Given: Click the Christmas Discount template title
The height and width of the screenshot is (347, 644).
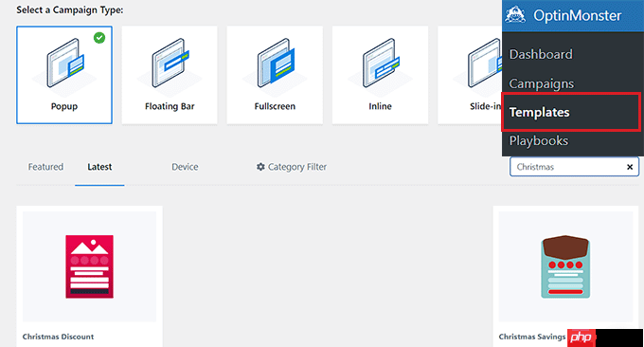Looking at the screenshot, I should (58, 337).
